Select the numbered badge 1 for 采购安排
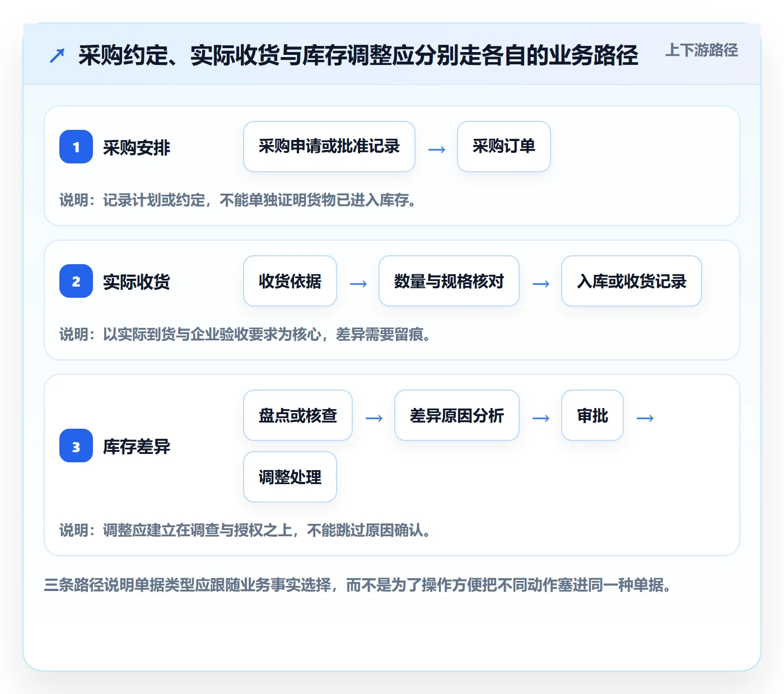 click(x=76, y=147)
